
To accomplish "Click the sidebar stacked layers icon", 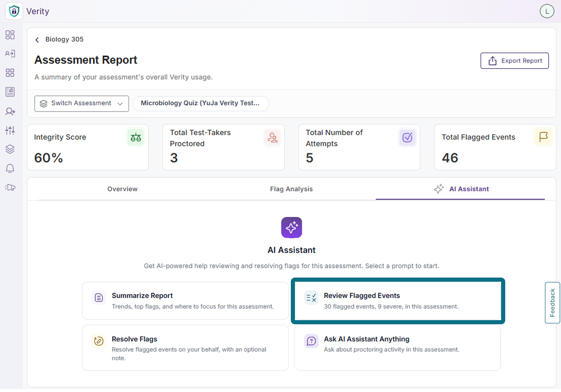I will click(10, 149).
